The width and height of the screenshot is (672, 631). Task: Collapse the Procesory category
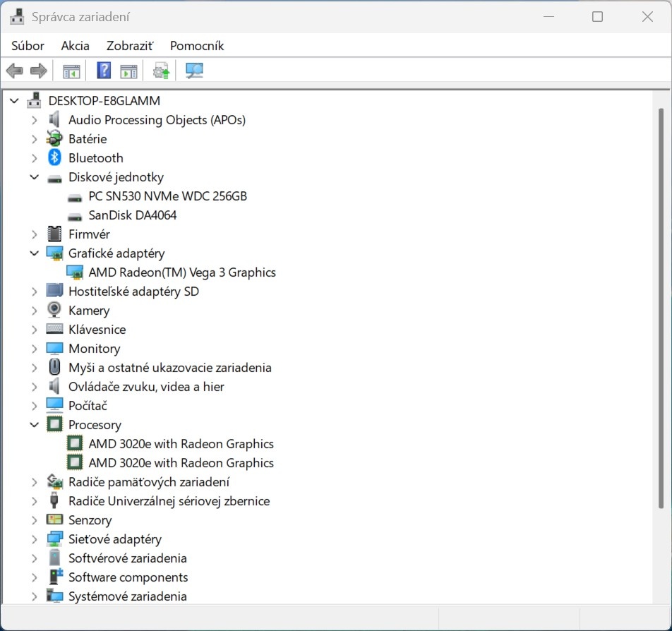click(x=34, y=425)
